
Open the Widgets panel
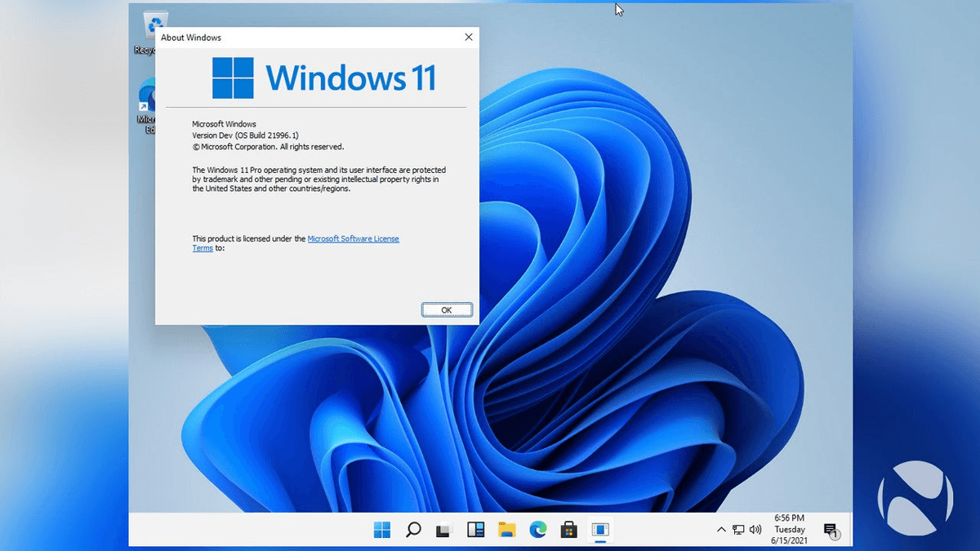tap(475, 529)
